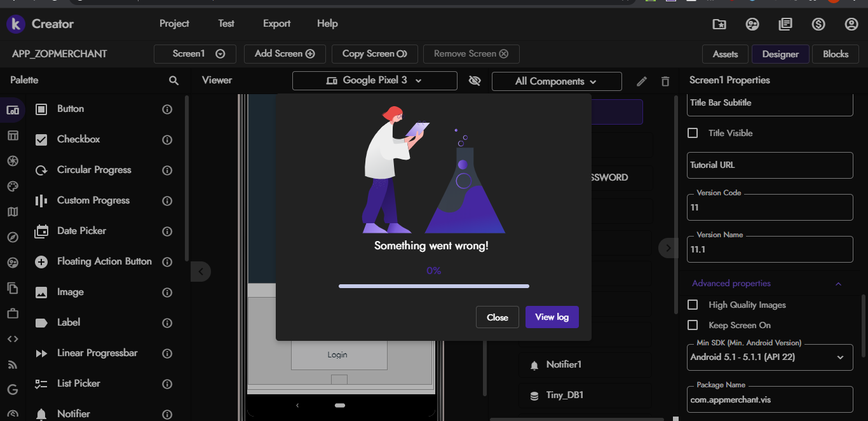Open the account profile icon
Screen dimensions: 868x421
[x=851, y=24]
